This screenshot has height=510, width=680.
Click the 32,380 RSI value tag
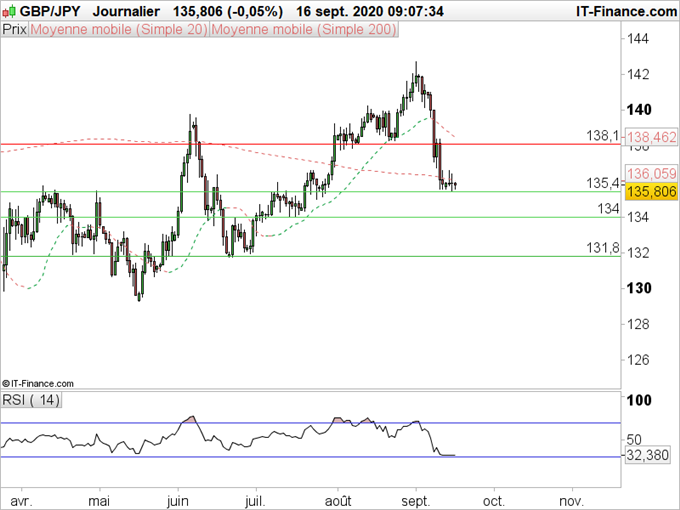click(x=647, y=455)
